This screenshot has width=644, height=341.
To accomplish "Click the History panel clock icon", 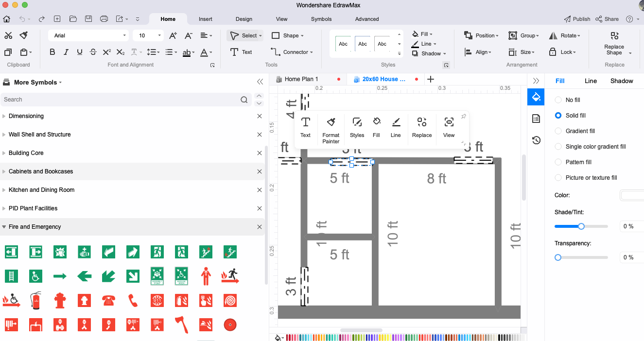I will coord(536,140).
